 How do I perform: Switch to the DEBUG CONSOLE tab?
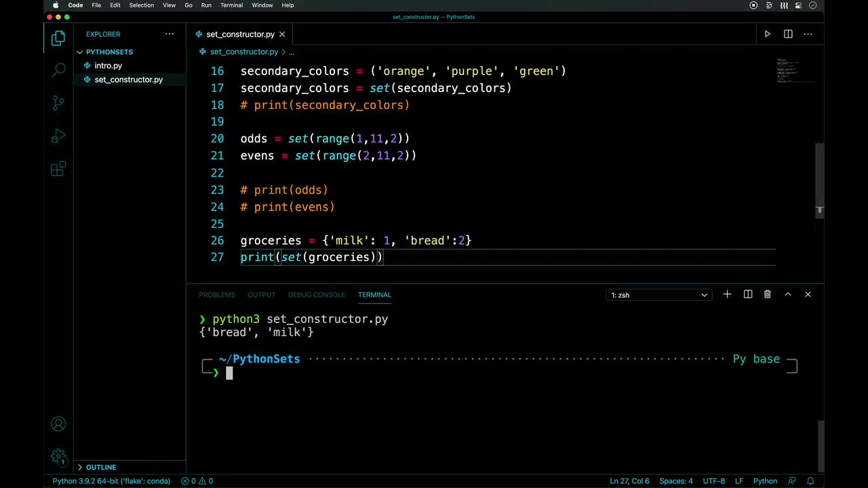coord(316,295)
